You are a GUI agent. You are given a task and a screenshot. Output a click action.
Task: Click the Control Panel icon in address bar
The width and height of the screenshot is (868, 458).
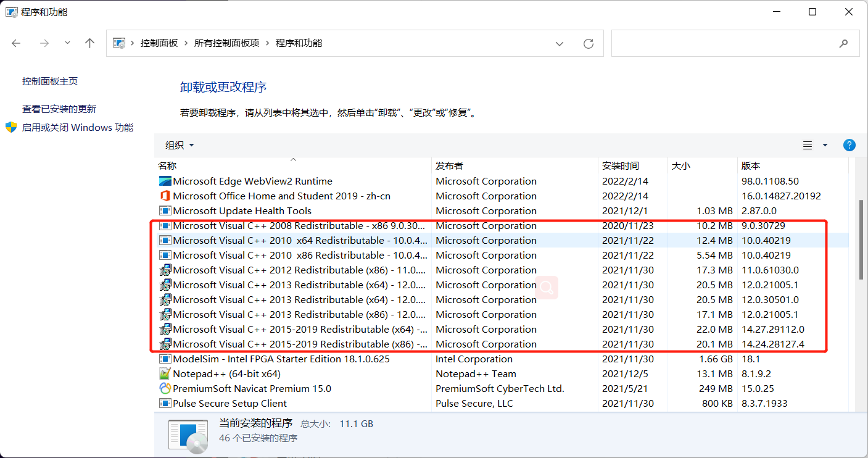(119, 43)
